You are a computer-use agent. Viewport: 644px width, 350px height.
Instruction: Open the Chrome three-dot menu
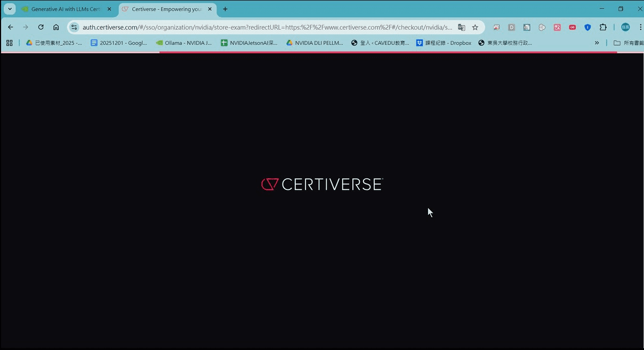(x=640, y=27)
